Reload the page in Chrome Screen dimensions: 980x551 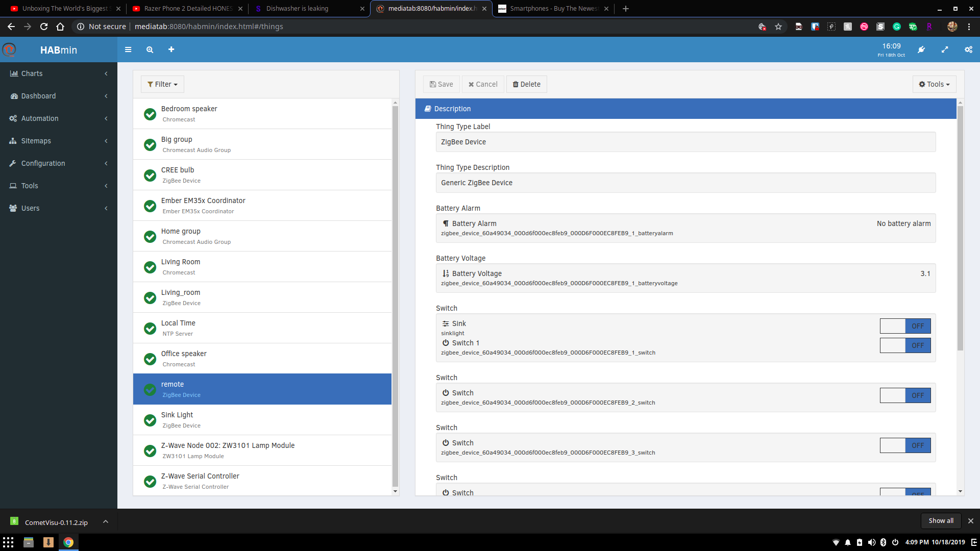point(44,27)
